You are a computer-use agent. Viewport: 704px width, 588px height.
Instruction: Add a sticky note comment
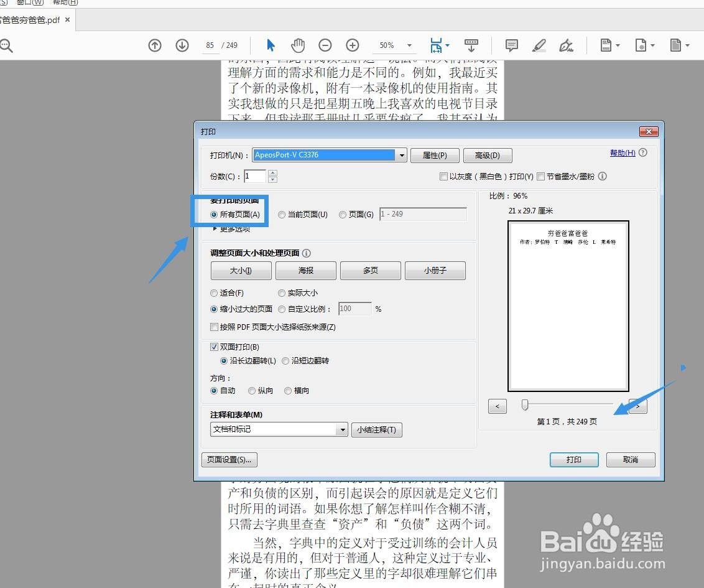(x=511, y=45)
